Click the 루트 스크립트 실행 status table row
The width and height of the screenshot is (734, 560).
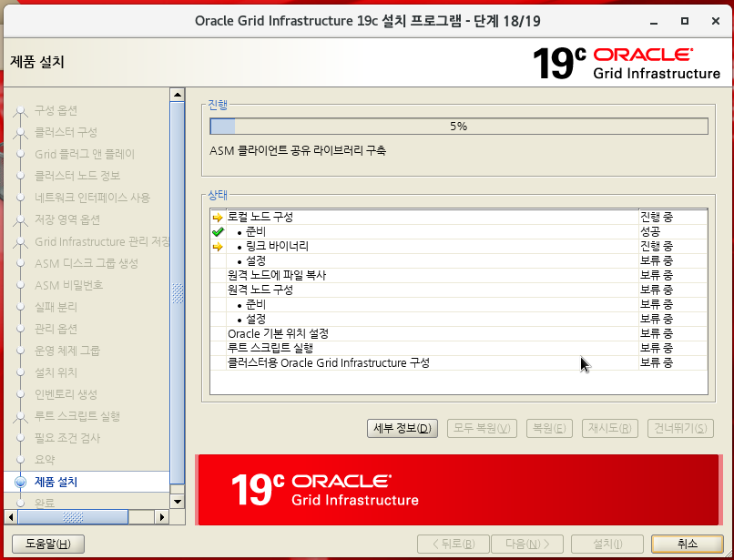click(459, 349)
